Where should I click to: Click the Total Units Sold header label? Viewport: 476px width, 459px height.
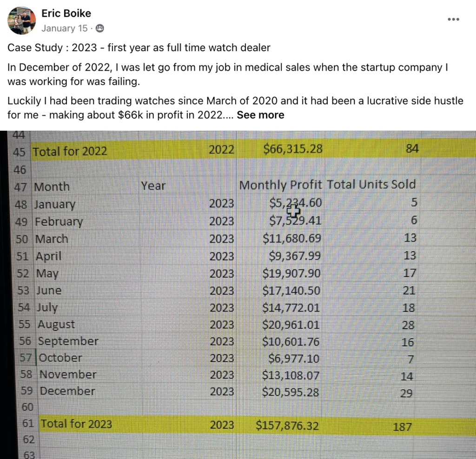(x=371, y=185)
